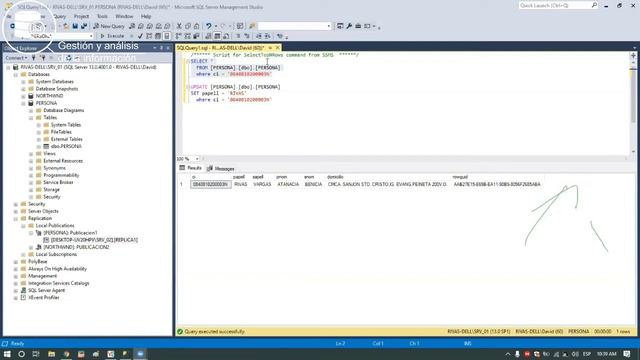Screen dimensions: 640x360
Task: Click the Copy icon in toolbar
Action: (x=188, y=26)
